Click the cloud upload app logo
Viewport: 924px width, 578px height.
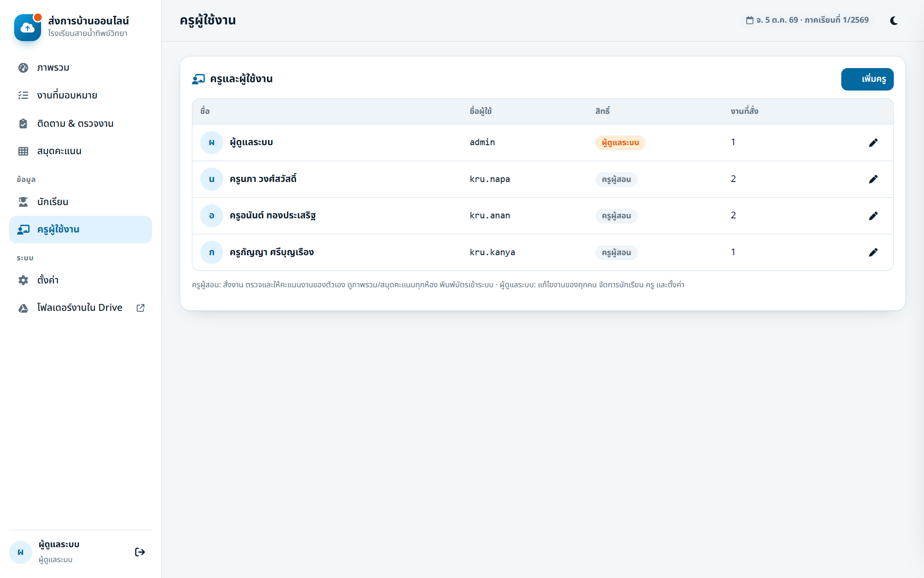point(27,27)
